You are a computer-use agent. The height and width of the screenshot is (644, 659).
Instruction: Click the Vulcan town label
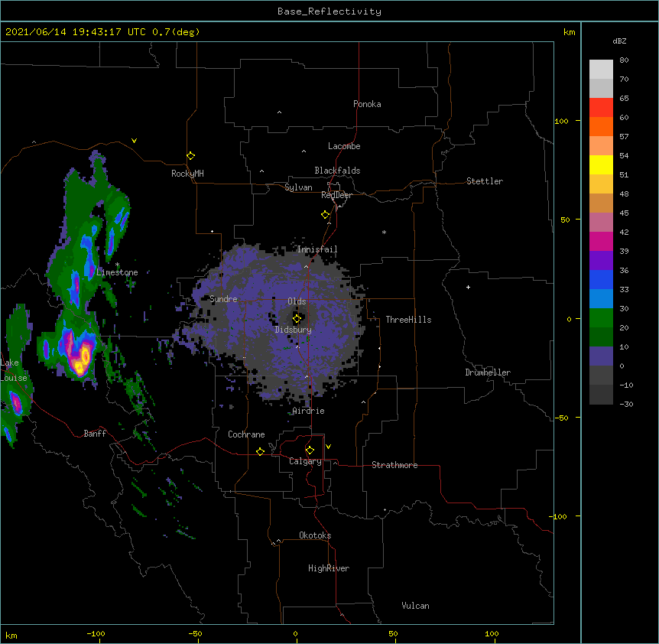tap(415, 606)
